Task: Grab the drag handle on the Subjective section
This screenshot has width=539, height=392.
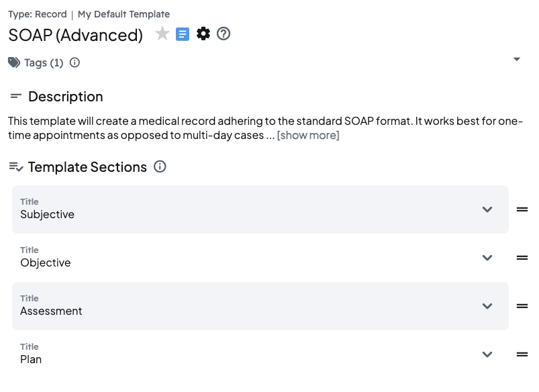Action: click(x=522, y=209)
